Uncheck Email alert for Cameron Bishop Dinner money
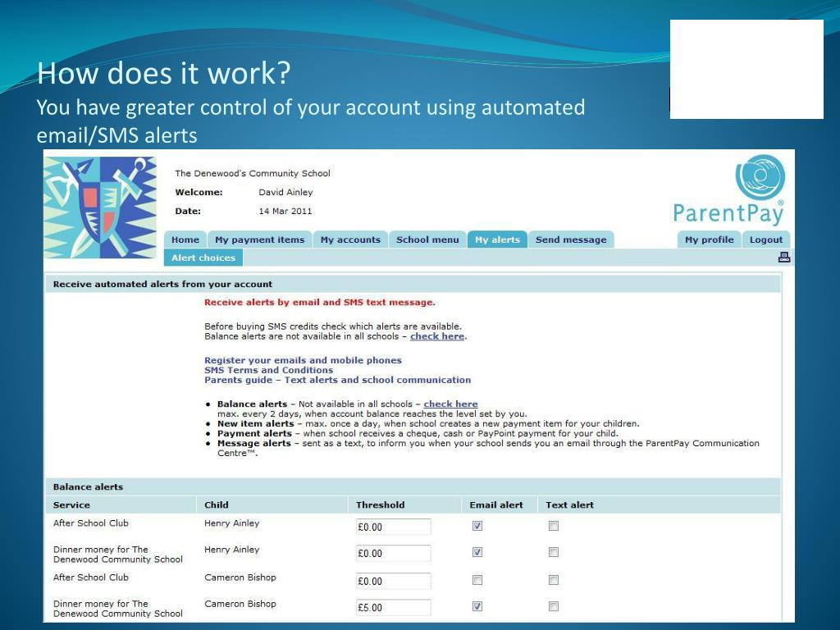Image resolution: width=840 pixels, height=630 pixels. (x=477, y=606)
